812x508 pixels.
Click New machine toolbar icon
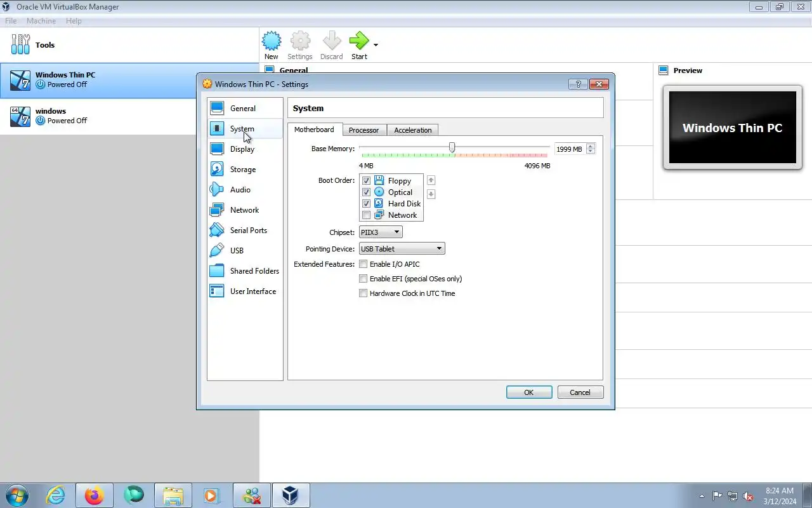tap(272, 41)
